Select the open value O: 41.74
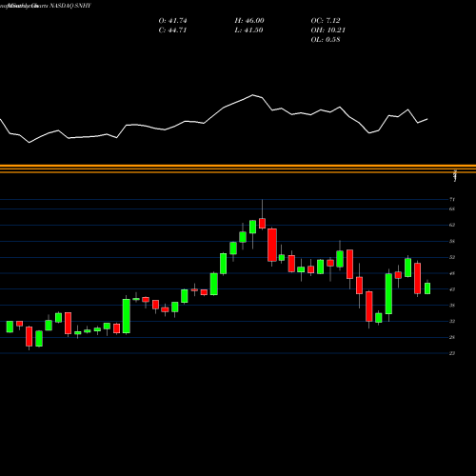 [172, 21]
